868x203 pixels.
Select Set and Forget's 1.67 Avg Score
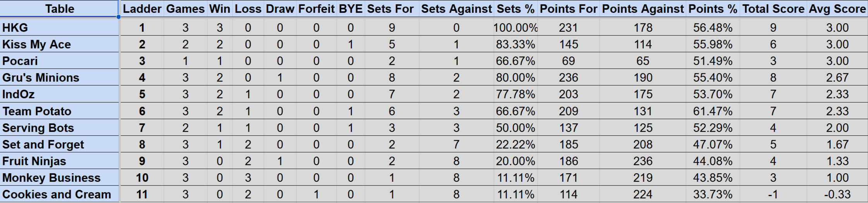837,145
